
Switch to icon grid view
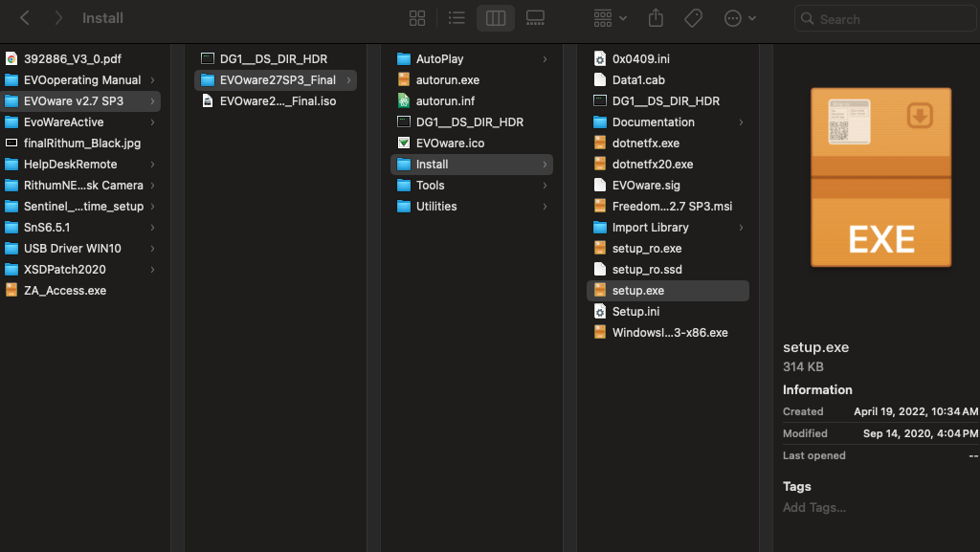[417, 18]
